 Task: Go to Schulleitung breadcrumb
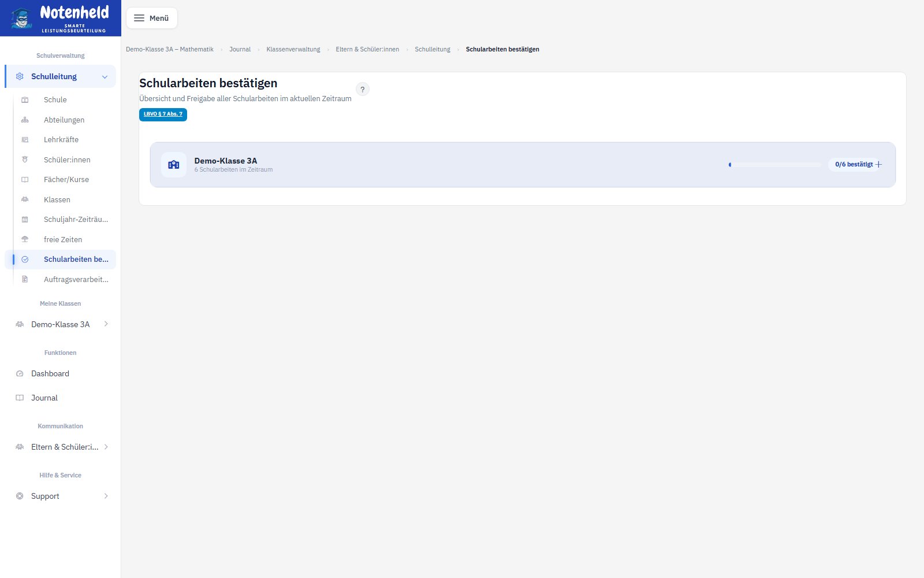[x=433, y=49]
